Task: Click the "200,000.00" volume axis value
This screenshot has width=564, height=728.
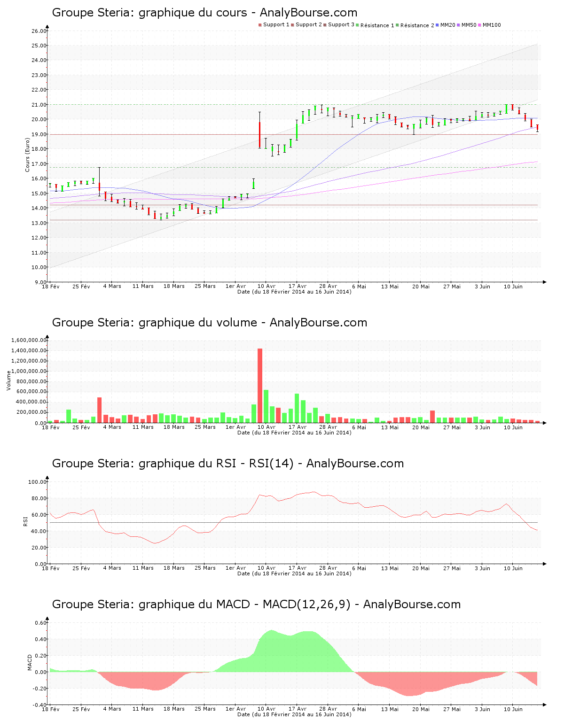Action: [31, 412]
